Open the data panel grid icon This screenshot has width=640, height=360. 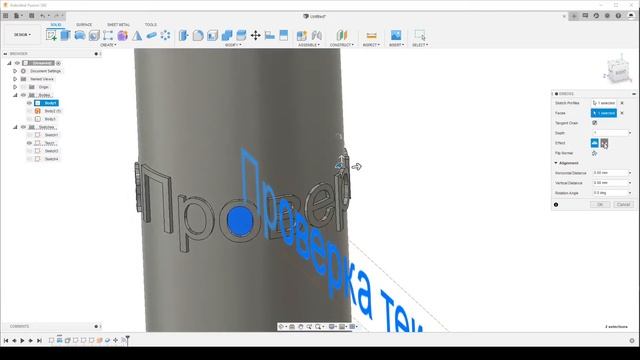[5, 16]
